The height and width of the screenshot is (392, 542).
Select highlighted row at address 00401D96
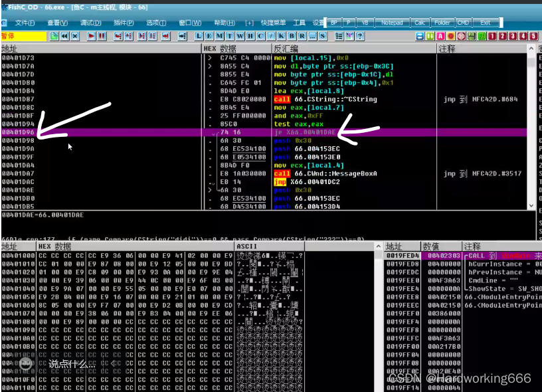point(264,132)
